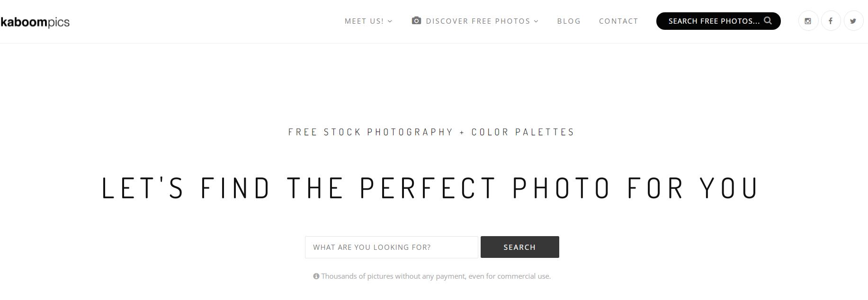
Task: Expand the Meet Us chevron arrow
Action: (390, 21)
